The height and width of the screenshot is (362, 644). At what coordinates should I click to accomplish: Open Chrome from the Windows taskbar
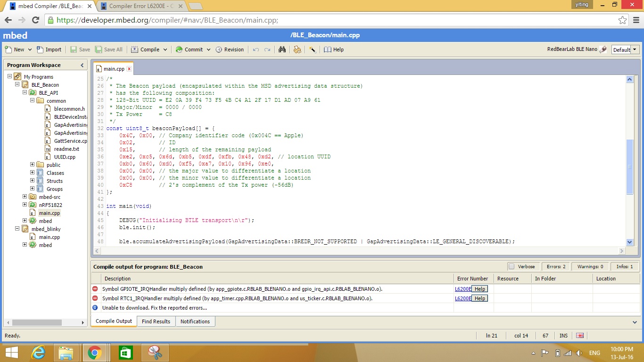94,353
